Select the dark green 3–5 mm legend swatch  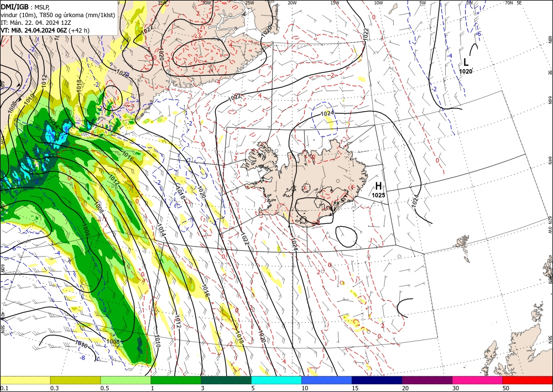pyautogui.click(x=226, y=380)
